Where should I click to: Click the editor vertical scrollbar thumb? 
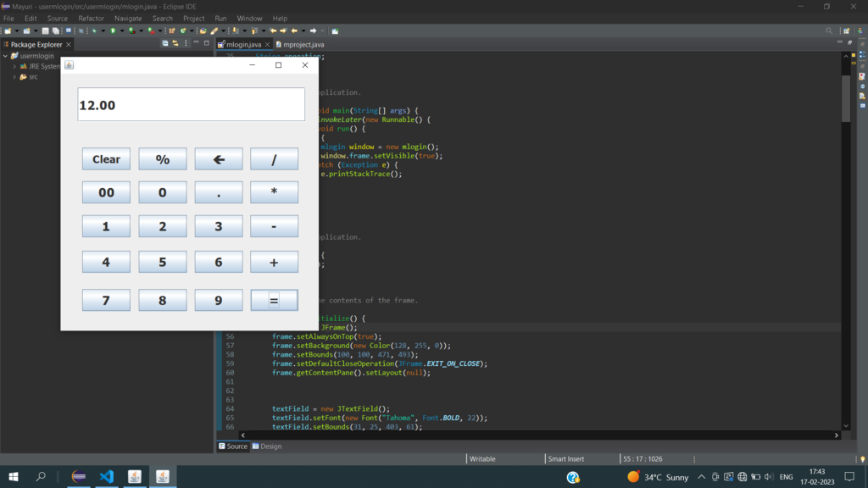845,97
